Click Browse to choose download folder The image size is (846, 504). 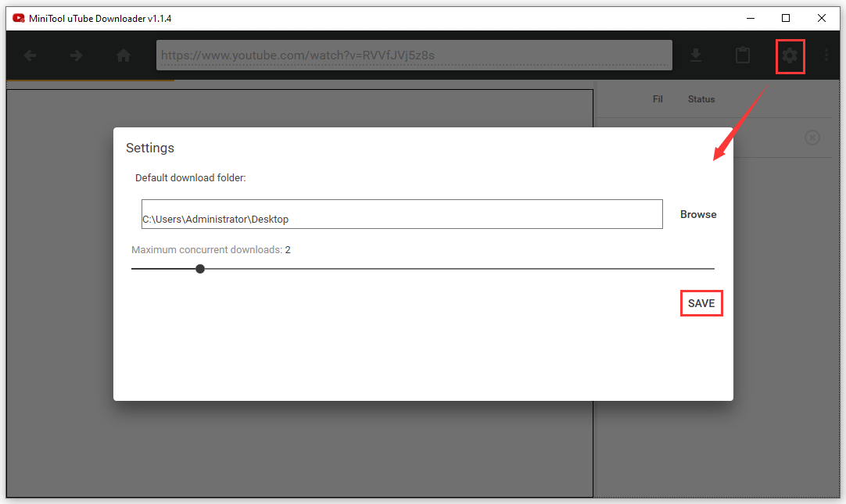point(698,215)
